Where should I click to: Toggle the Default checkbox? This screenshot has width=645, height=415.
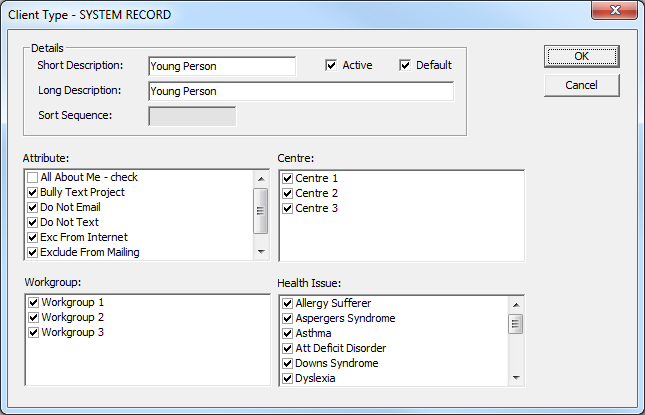(x=405, y=66)
